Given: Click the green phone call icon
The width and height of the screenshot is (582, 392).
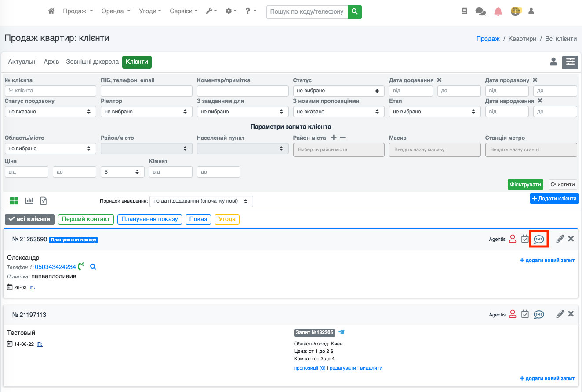Looking at the screenshot, I should click(81, 266).
